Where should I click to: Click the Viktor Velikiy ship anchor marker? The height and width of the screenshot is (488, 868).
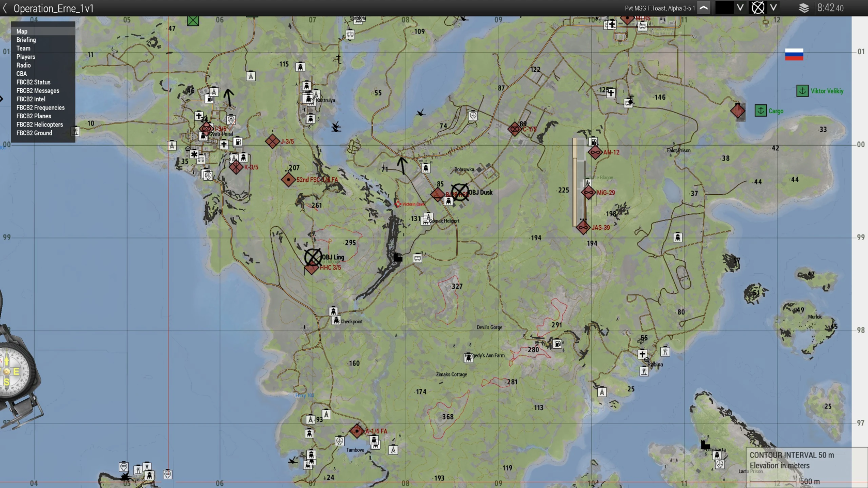tap(802, 91)
